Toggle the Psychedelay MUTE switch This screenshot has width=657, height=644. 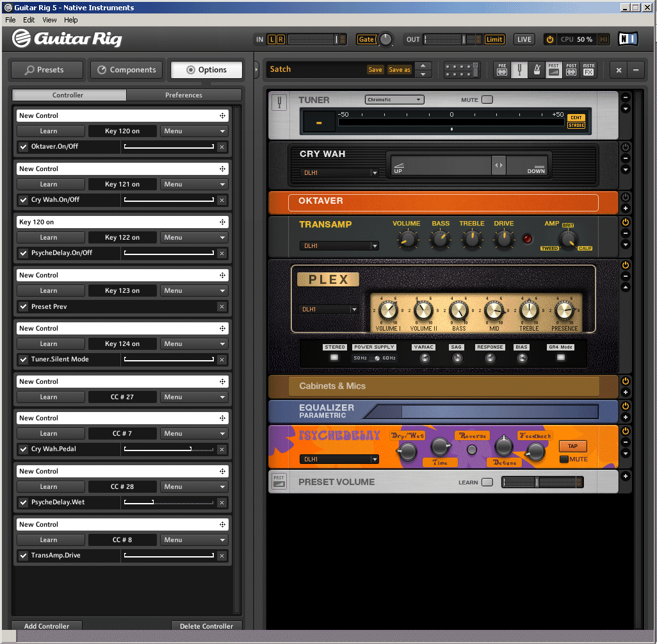coord(564,459)
